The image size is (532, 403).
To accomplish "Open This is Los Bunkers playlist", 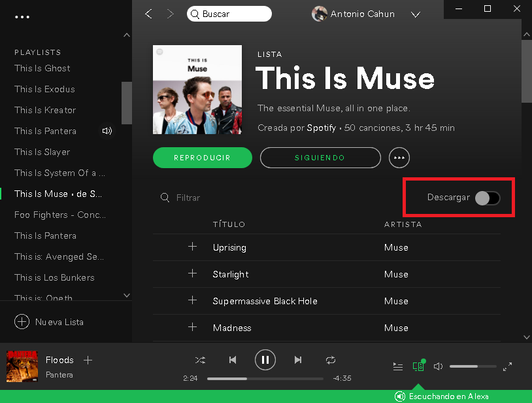I will [54, 278].
